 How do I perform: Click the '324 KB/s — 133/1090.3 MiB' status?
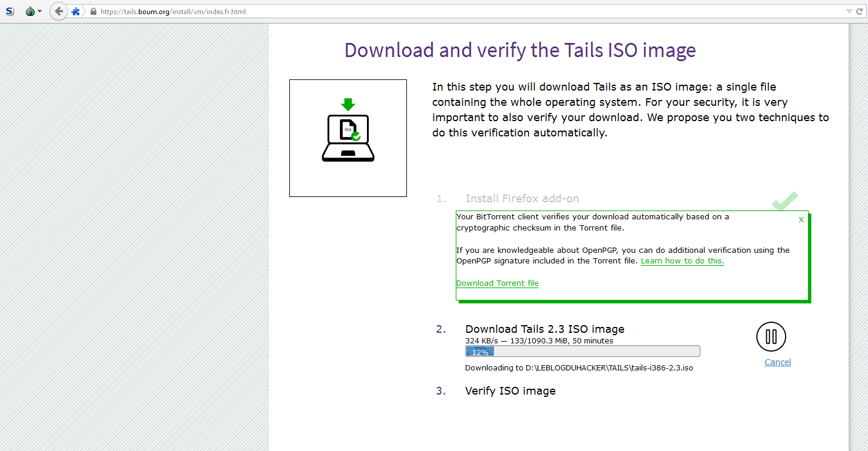539,340
